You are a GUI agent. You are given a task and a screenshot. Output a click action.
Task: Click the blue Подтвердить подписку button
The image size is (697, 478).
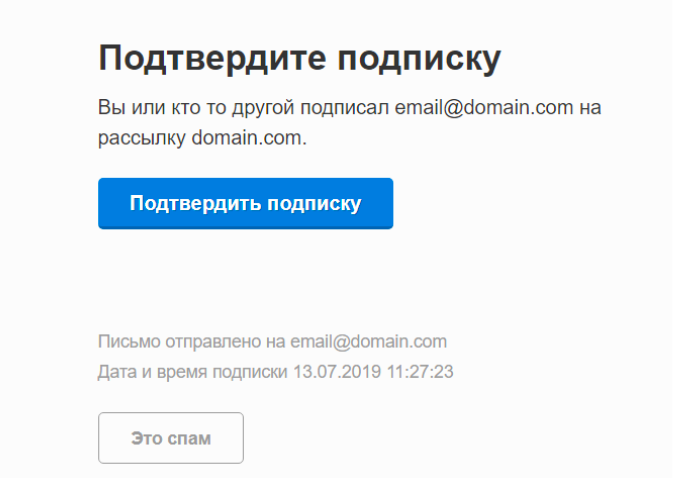point(245,204)
